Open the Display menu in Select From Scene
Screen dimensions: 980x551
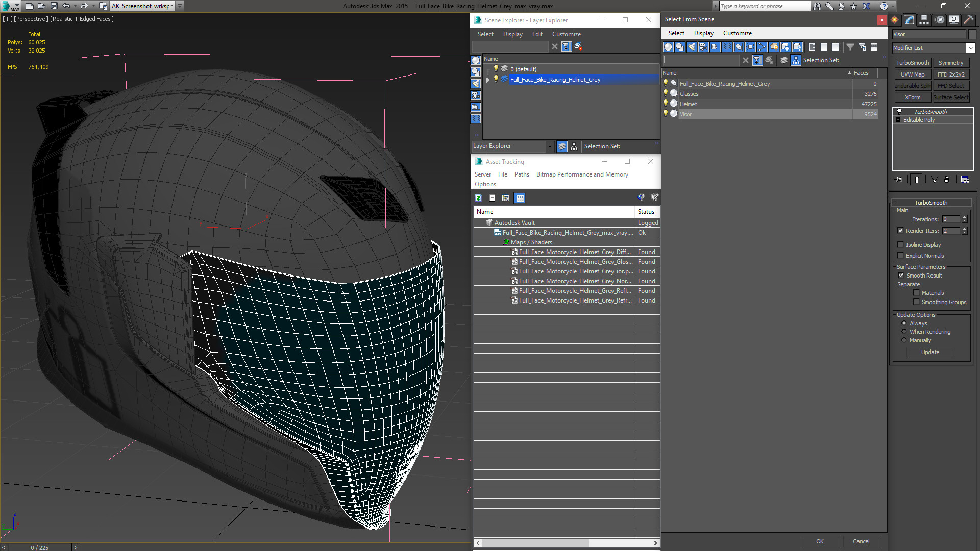pyautogui.click(x=703, y=33)
